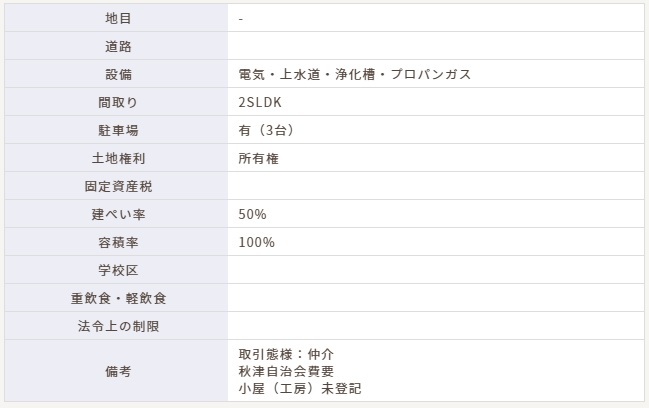Click the 設備 header cell
This screenshot has height=408, width=649.
pyautogui.click(x=118, y=74)
